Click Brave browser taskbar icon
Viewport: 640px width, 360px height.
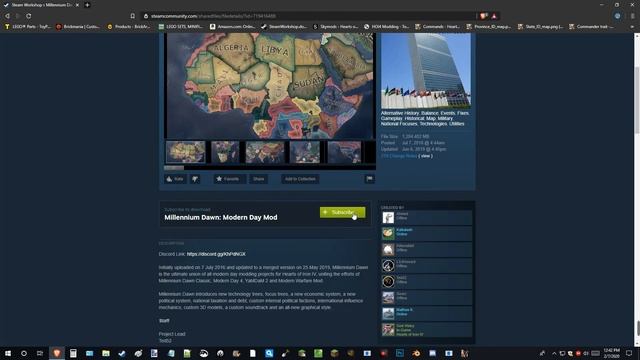[x=57, y=353]
